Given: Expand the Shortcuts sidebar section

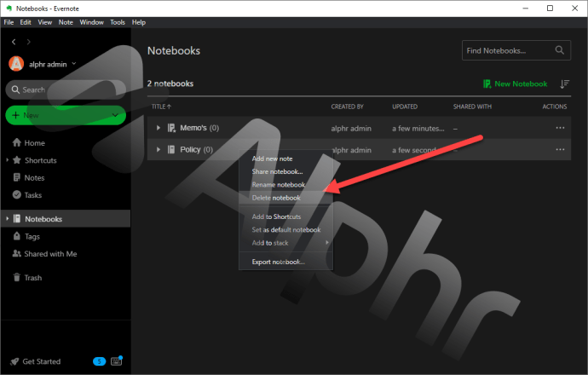Looking at the screenshot, I should pos(7,160).
